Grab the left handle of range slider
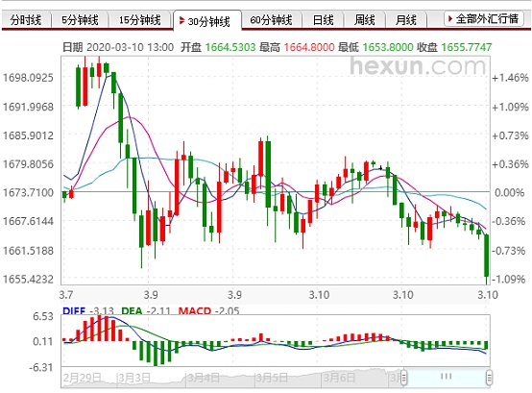Viewport: 532px width, 393px height. pos(403,378)
